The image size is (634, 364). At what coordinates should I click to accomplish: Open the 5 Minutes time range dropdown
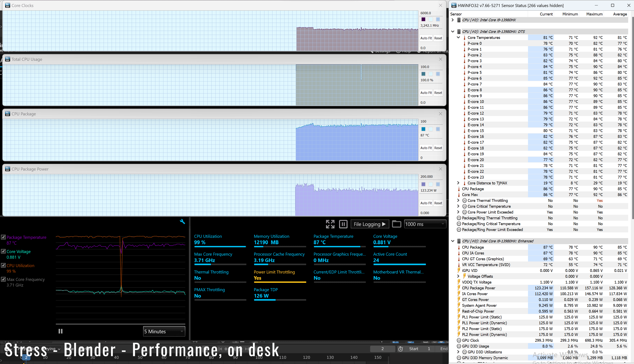tap(164, 331)
